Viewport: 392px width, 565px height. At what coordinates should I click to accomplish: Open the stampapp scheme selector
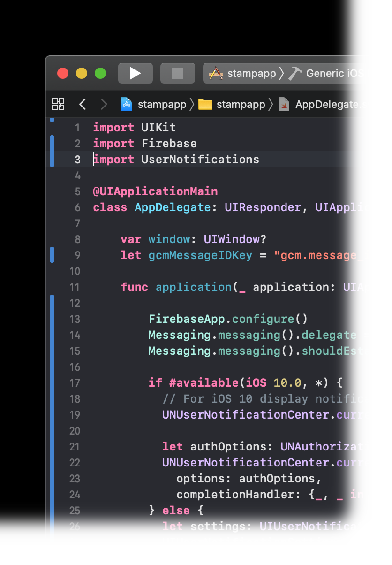pyautogui.click(x=251, y=74)
